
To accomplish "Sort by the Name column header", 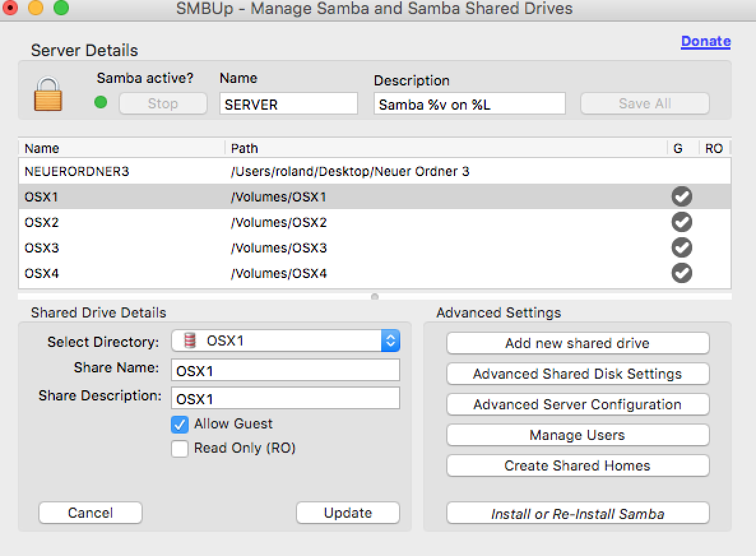I will pyautogui.click(x=122, y=148).
